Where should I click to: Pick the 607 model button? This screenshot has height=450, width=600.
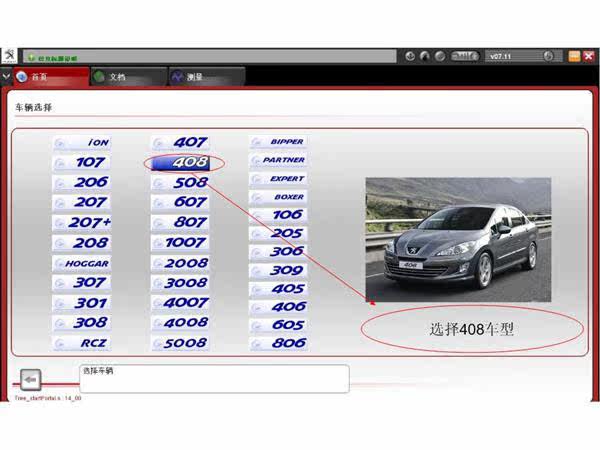pos(180,202)
